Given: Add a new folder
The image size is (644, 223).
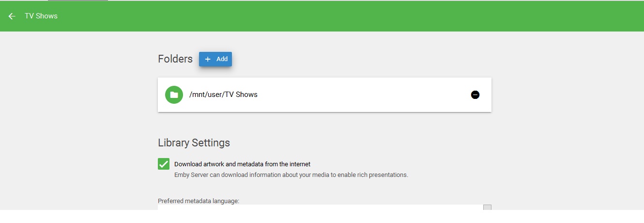Looking at the screenshot, I should 215,59.
